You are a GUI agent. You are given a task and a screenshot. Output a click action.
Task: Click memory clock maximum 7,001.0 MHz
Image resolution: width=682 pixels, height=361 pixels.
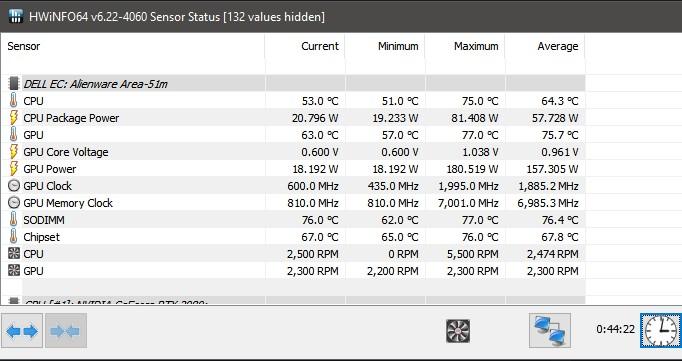[x=468, y=203]
